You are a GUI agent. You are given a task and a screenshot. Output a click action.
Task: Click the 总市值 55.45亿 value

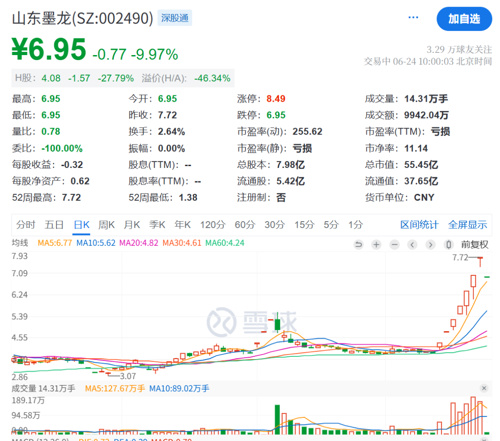click(x=421, y=165)
